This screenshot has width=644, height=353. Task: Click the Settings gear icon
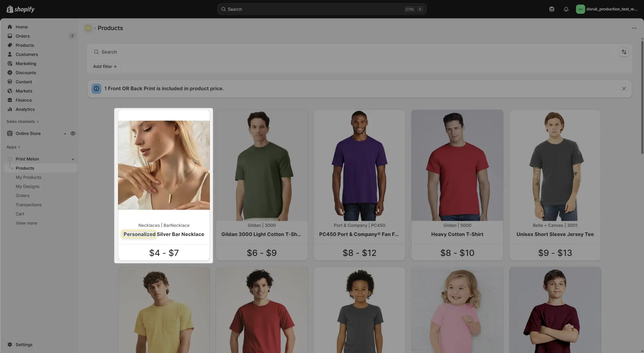[10, 345]
